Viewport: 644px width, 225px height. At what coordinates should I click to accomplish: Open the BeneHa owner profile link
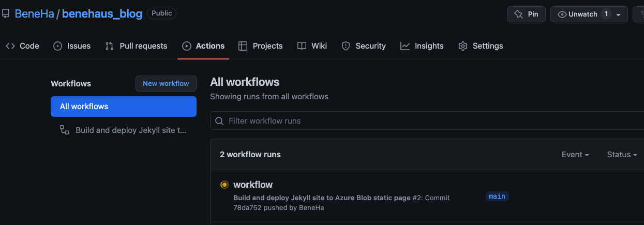(34, 14)
